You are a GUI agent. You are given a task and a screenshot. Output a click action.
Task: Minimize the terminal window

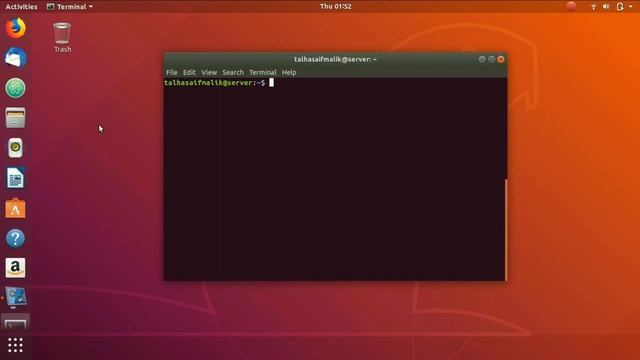[x=482, y=59]
